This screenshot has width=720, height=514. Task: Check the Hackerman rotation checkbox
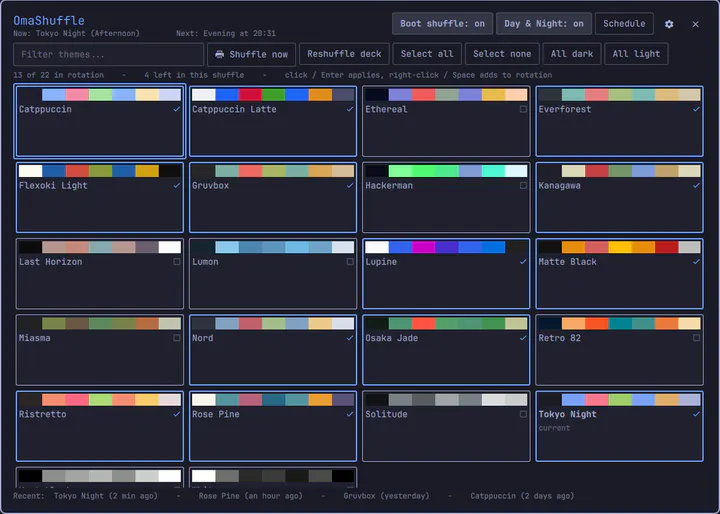(x=523, y=186)
